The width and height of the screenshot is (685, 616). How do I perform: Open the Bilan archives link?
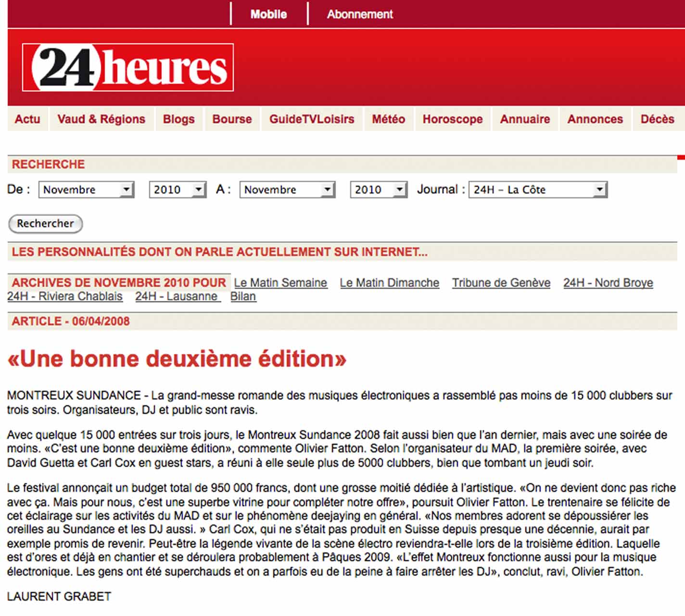click(x=243, y=296)
